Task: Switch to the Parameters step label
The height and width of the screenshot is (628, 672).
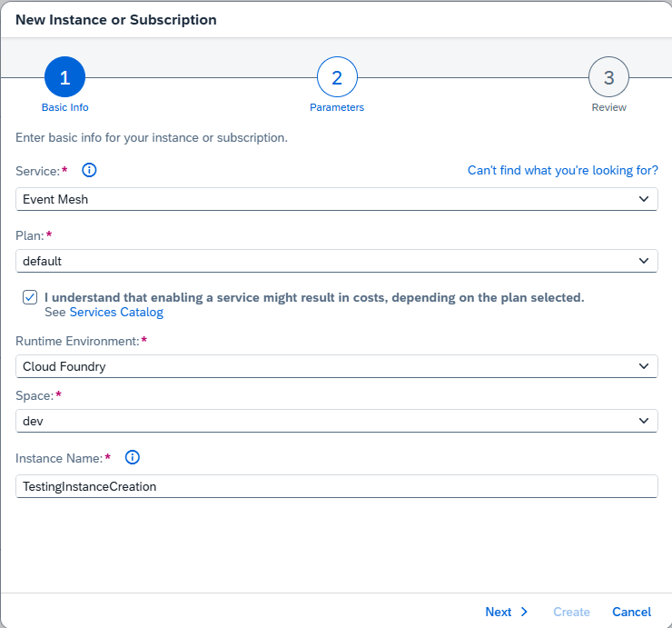Action: click(337, 107)
